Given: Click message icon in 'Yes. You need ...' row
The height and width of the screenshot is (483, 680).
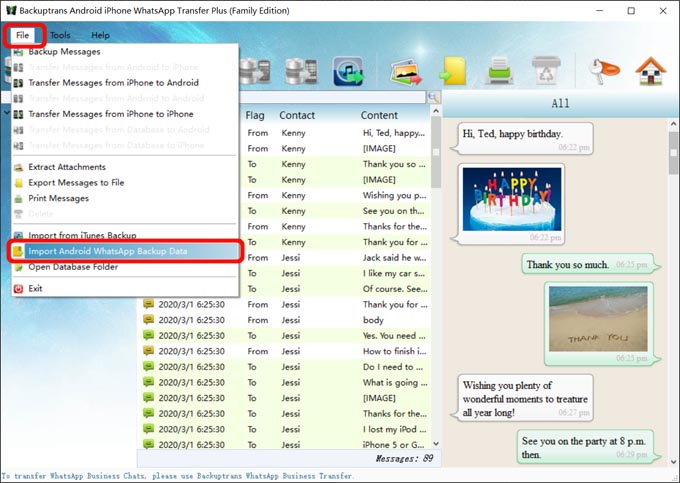Looking at the screenshot, I should (x=149, y=335).
